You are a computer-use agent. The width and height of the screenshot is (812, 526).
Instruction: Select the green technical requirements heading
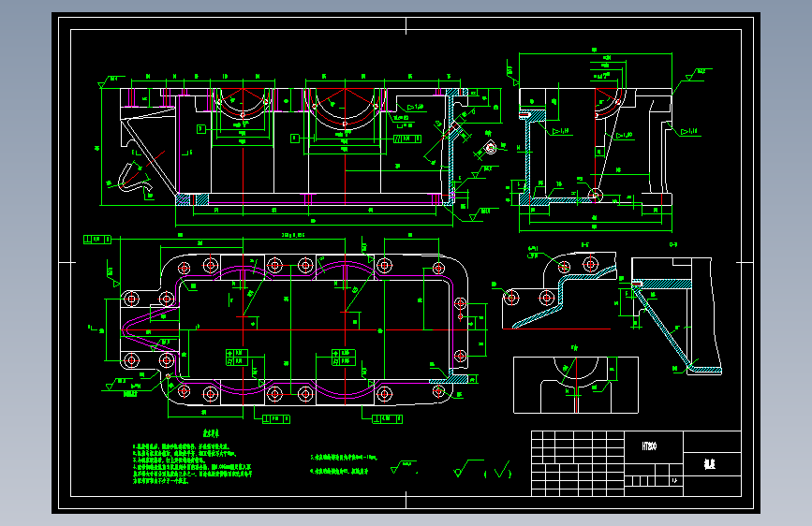click(210, 432)
